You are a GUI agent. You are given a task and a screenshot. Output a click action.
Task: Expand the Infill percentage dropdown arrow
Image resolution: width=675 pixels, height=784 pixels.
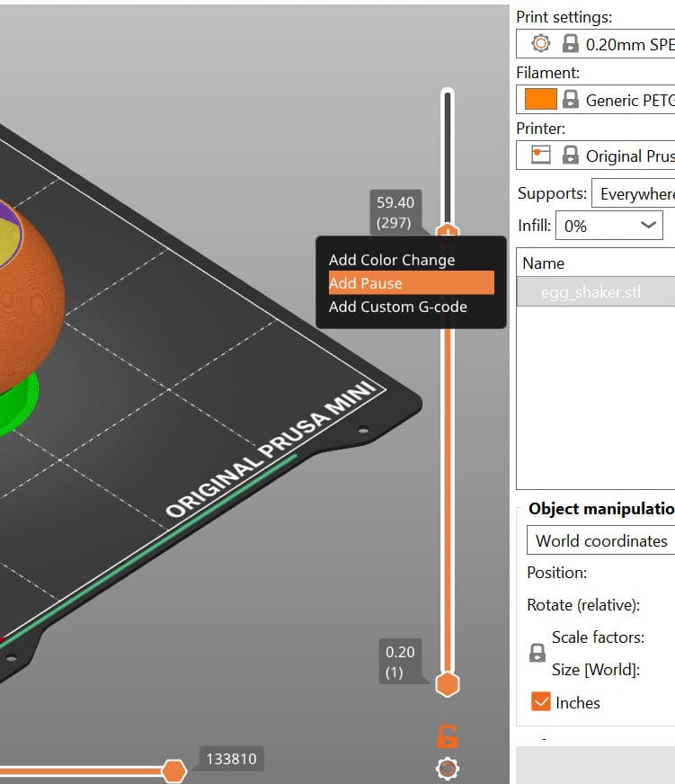tap(648, 225)
